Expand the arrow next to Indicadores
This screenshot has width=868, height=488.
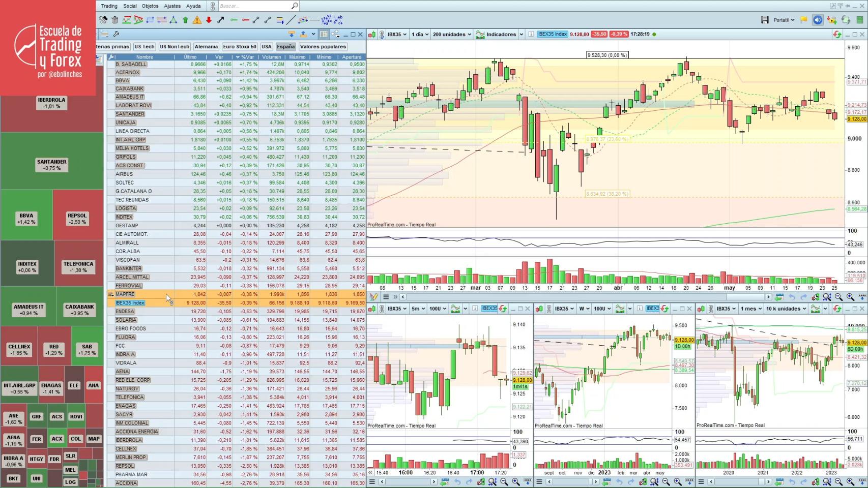(522, 34)
